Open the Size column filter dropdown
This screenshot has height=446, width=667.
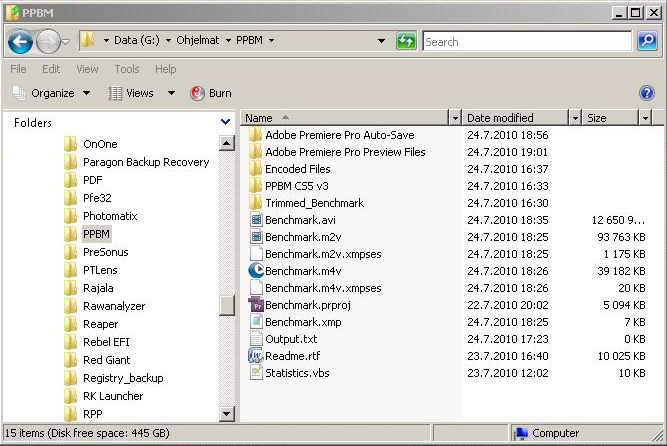click(x=645, y=118)
